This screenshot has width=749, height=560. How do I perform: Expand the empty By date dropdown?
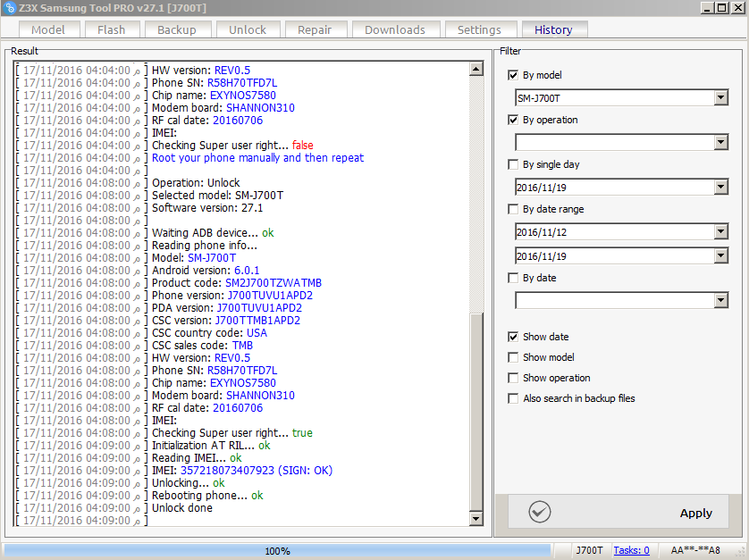tap(720, 300)
